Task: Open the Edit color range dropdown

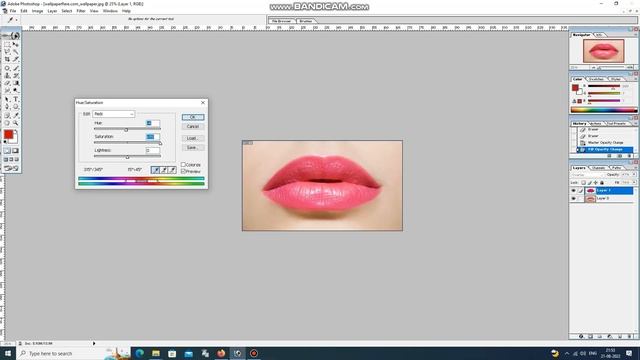Action: click(113, 114)
